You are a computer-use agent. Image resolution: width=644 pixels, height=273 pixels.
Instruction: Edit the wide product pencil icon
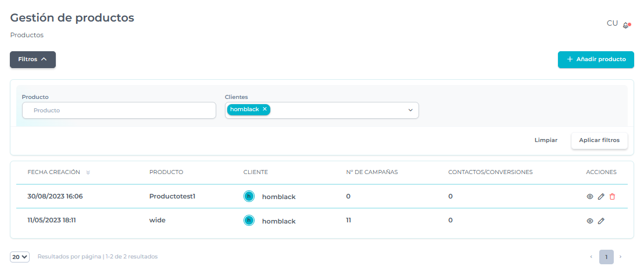point(601,221)
